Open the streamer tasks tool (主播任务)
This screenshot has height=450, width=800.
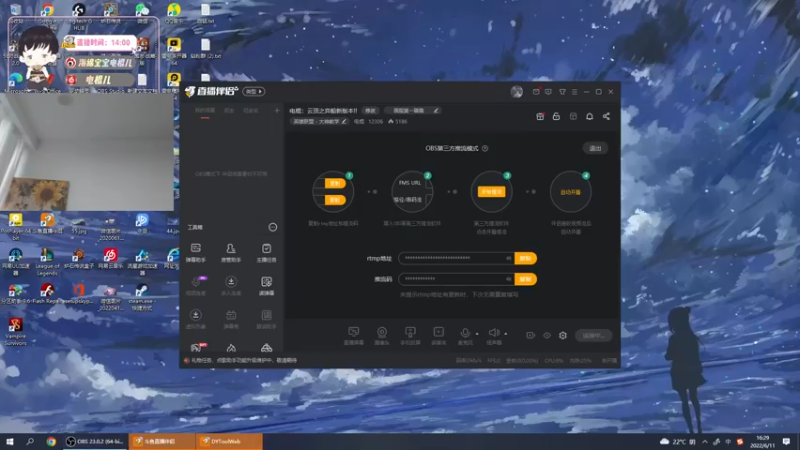(x=266, y=253)
